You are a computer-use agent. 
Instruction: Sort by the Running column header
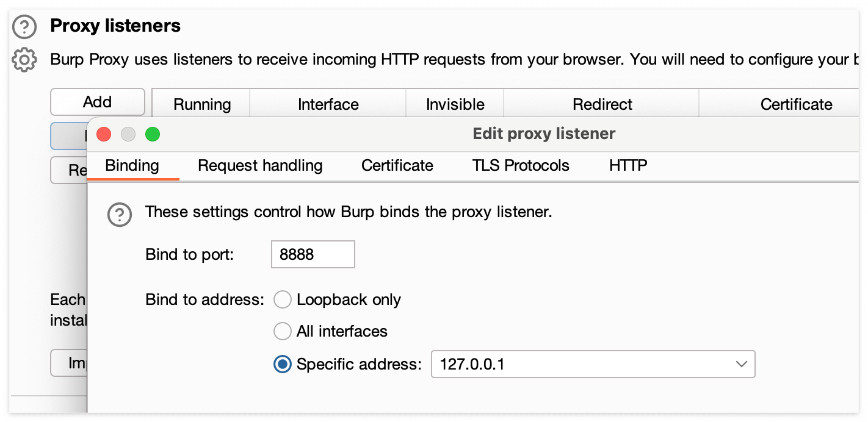(x=202, y=104)
